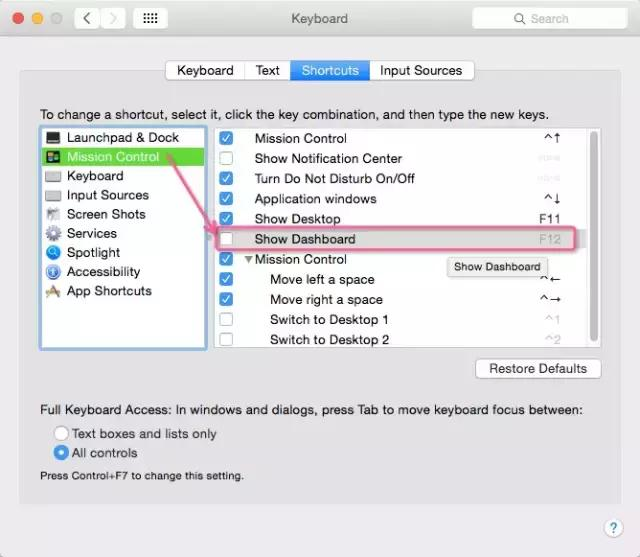Click the Search field

tap(549, 18)
